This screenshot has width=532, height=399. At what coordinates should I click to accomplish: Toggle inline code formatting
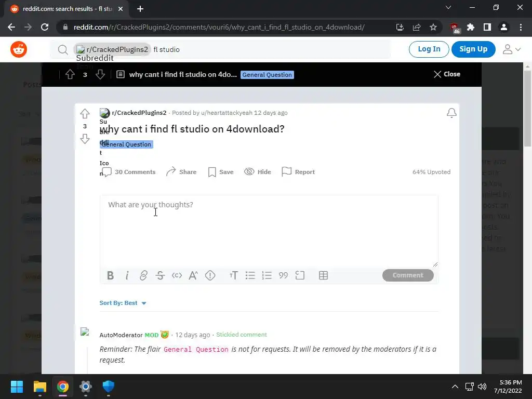click(177, 275)
